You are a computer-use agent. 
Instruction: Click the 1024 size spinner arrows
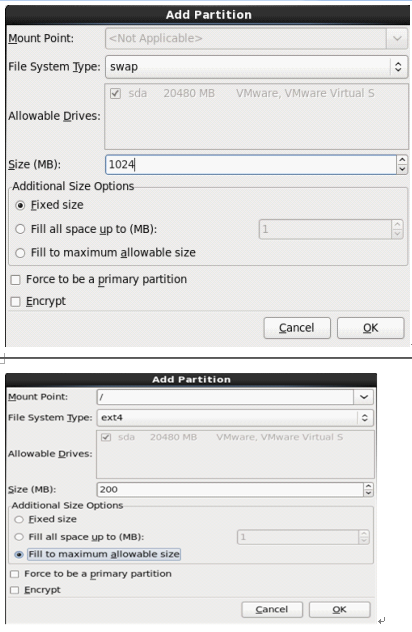[402, 164]
